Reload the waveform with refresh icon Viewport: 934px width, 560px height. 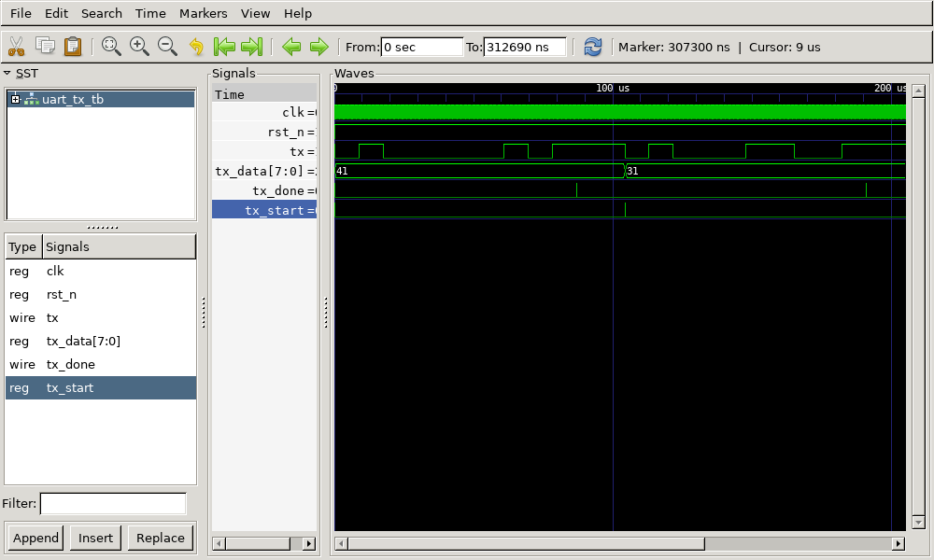tap(593, 47)
